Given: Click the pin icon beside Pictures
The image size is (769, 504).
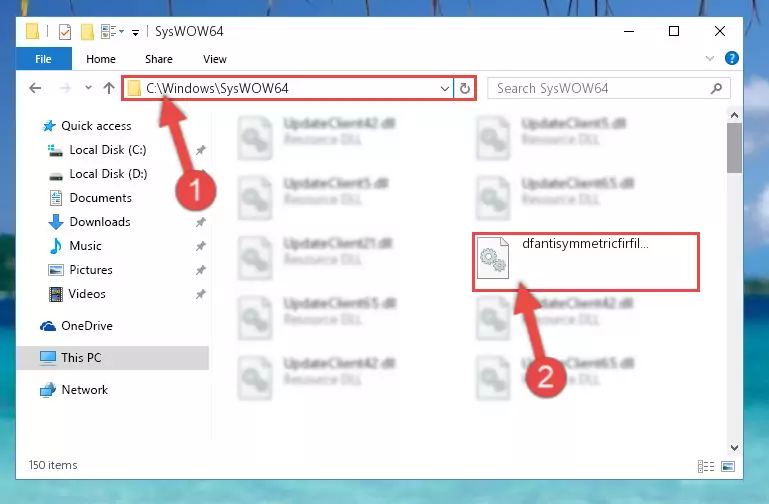Looking at the screenshot, I should pyautogui.click(x=201, y=270).
